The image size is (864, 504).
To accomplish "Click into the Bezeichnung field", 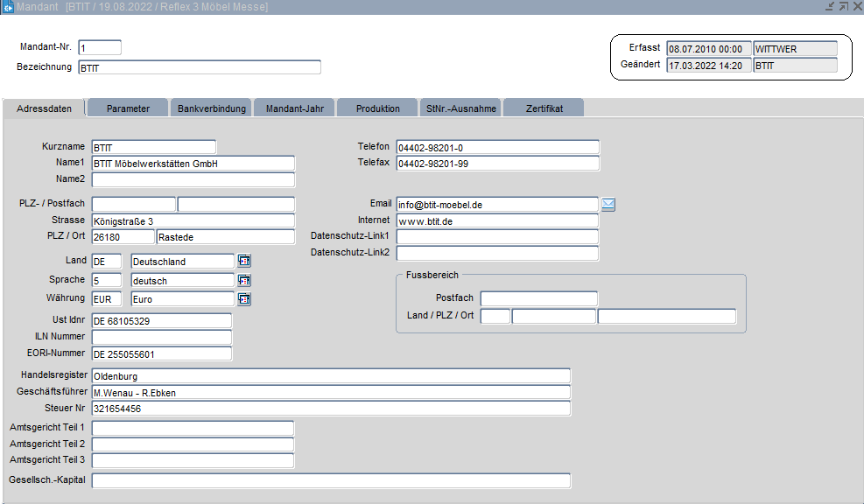I will (x=200, y=67).
